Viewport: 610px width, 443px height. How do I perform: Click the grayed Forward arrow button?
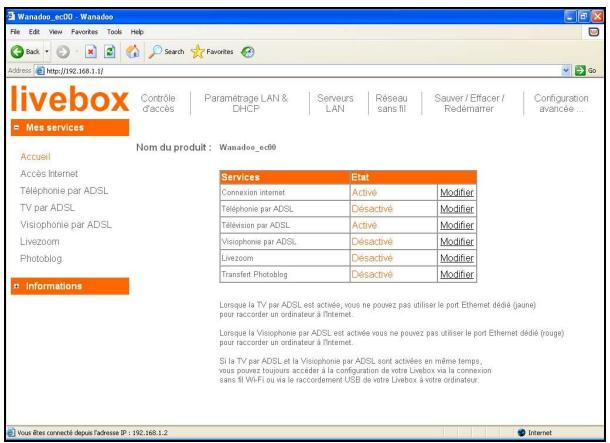(63, 51)
